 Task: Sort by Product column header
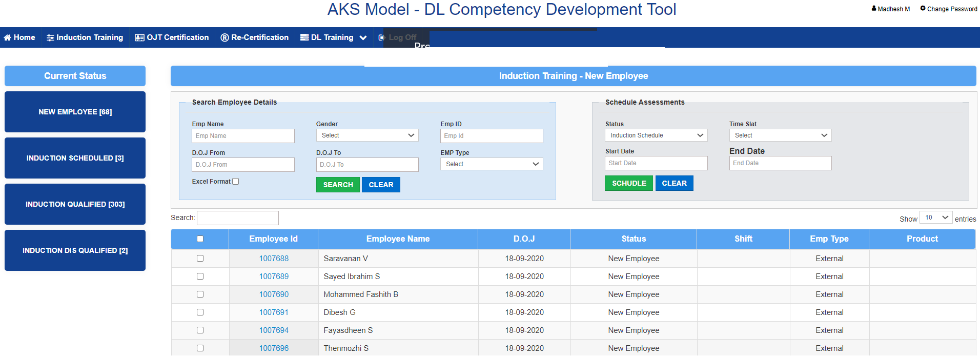click(x=922, y=239)
